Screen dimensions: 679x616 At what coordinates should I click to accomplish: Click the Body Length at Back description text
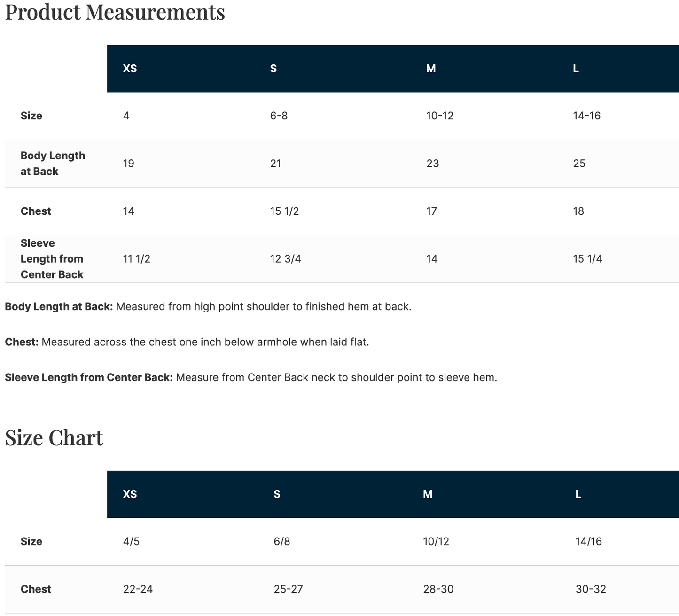pyautogui.click(x=208, y=307)
